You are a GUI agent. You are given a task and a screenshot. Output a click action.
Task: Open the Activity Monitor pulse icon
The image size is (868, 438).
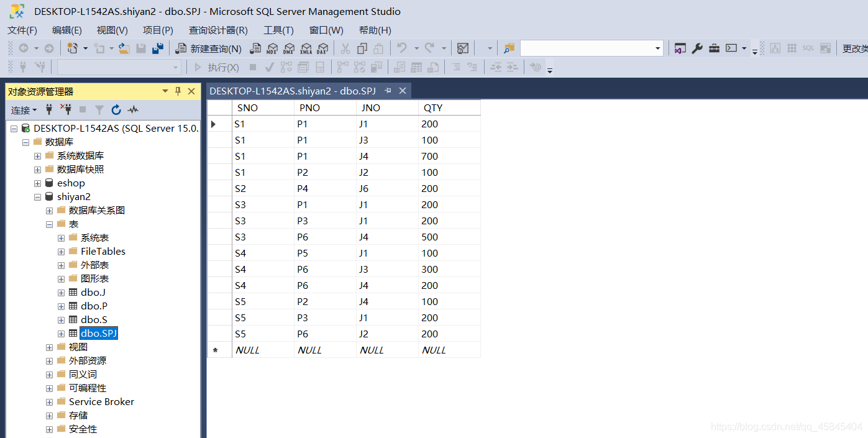[x=133, y=110]
